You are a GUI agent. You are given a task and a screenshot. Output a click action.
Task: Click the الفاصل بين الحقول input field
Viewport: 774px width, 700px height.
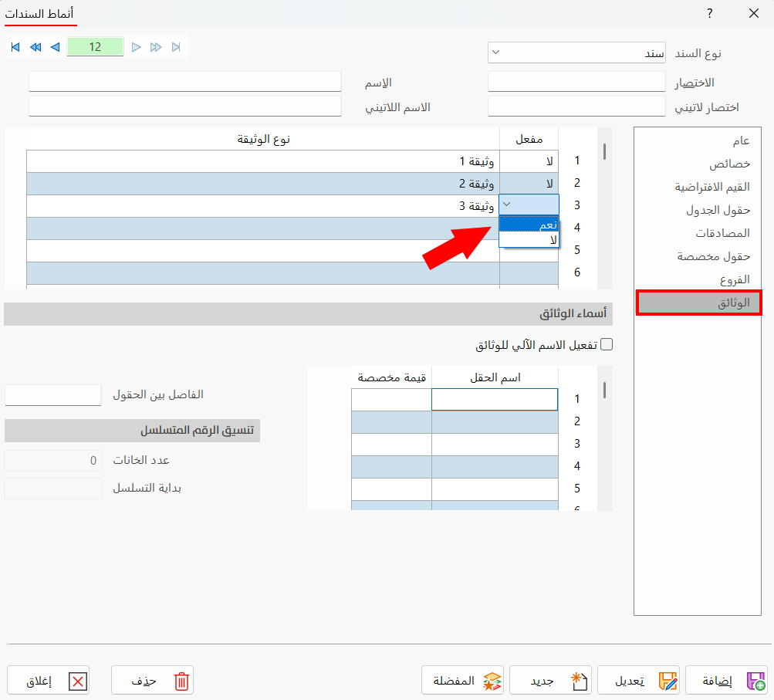(53, 395)
